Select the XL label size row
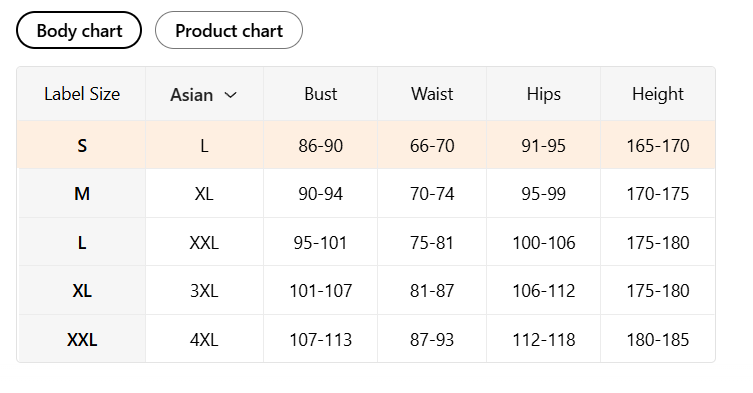 tap(366, 290)
